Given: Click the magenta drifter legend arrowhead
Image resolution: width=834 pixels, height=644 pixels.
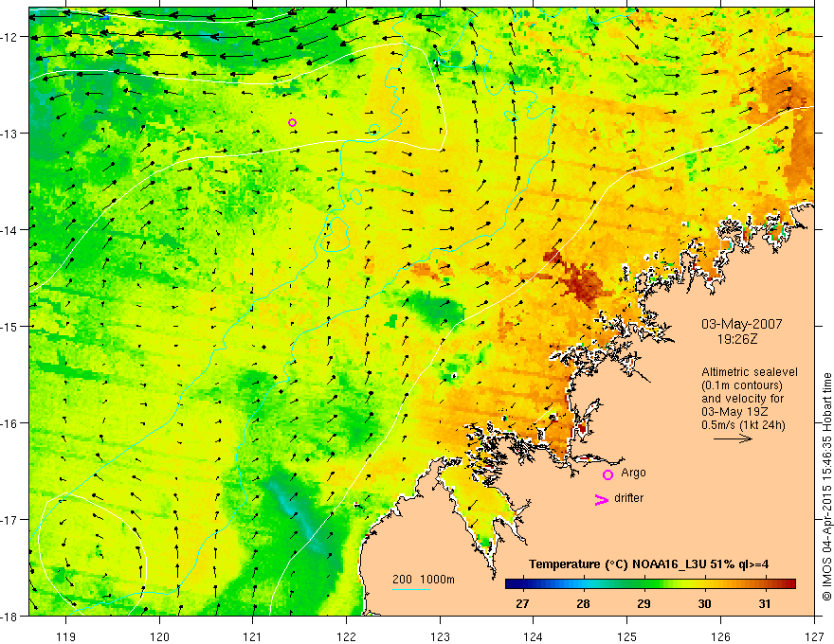Looking at the screenshot, I should coord(601,499).
